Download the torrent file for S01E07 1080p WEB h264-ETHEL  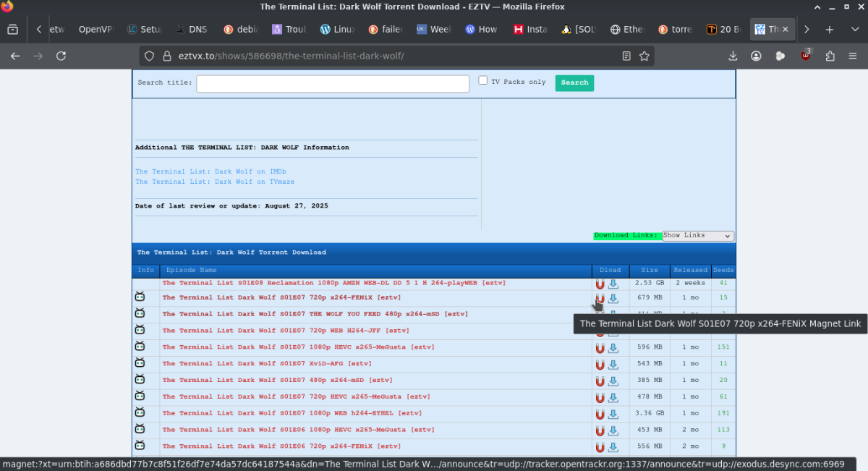click(x=613, y=414)
